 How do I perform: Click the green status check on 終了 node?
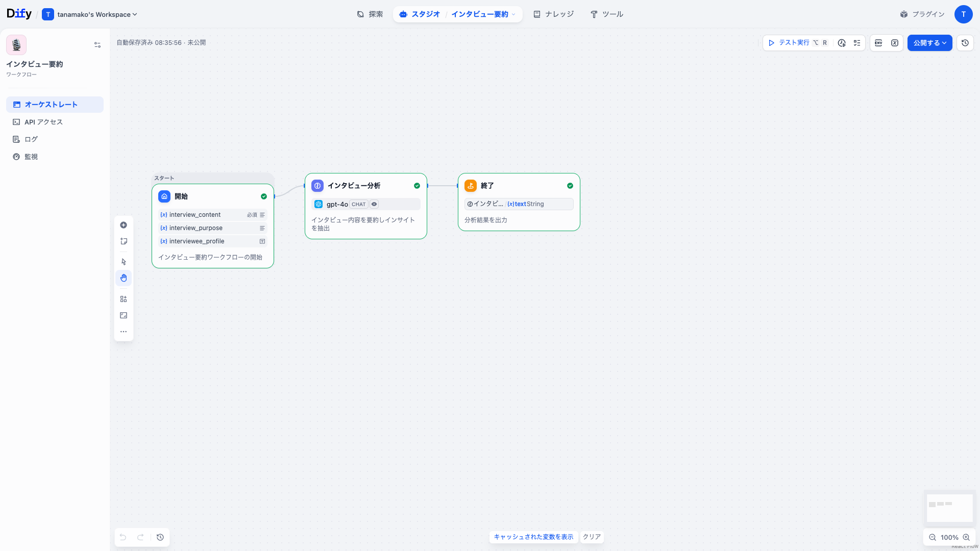(570, 186)
